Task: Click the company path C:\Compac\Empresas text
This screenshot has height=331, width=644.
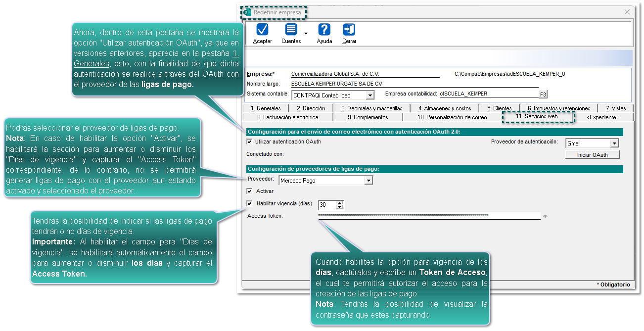Action: point(509,74)
